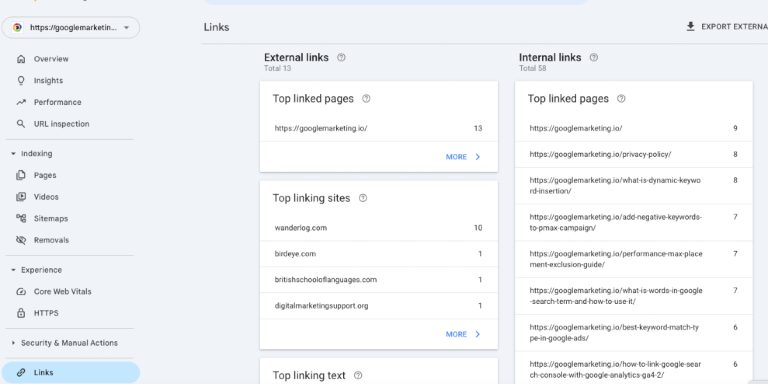The image size is (768, 384).
Task: Click the Insights lightbulb icon
Action: point(21,80)
